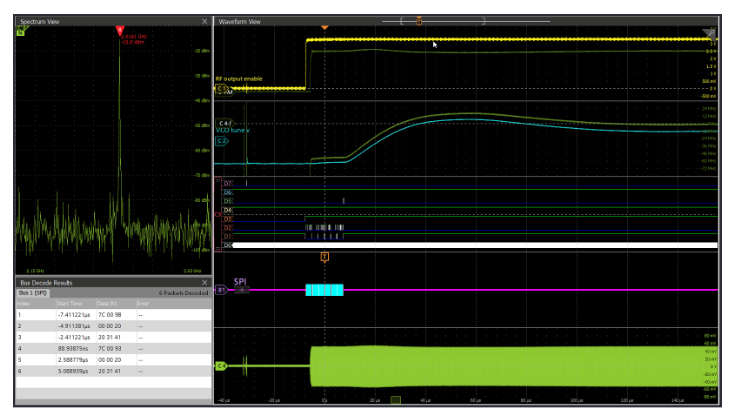The image size is (730, 415).
Task: Click the Start Time column header
Action: click(x=72, y=303)
